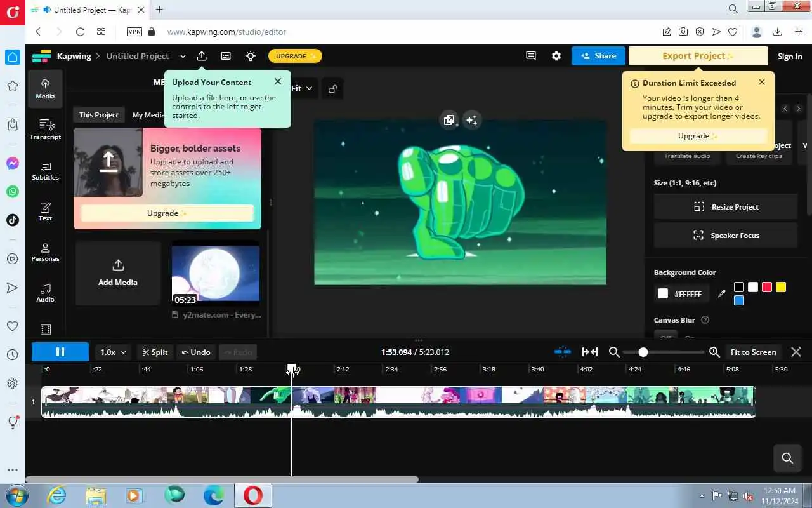Image resolution: width=812 pixels, height=508 pixels.
Task: Choose the red background swatch
Action: pos(767,287)
